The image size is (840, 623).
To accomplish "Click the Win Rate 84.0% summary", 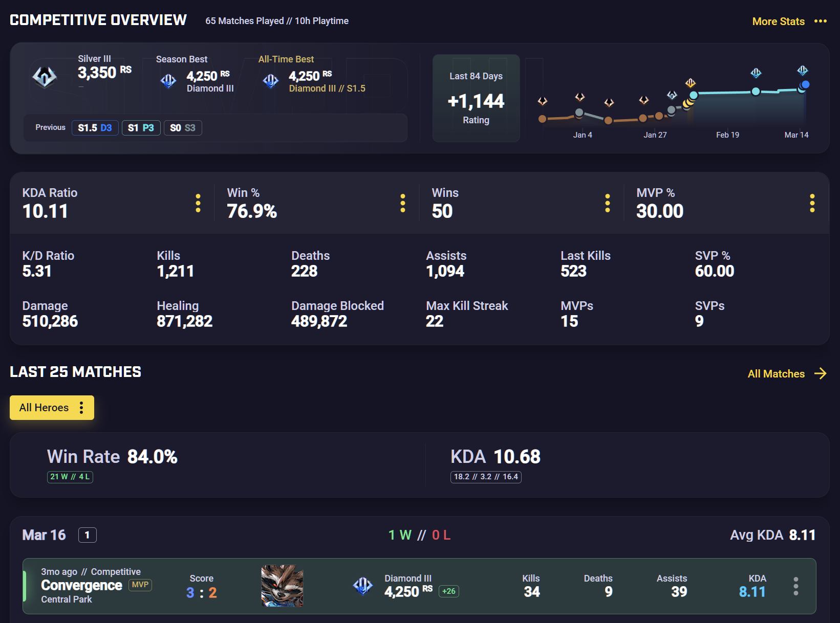I will coord(112,457).
